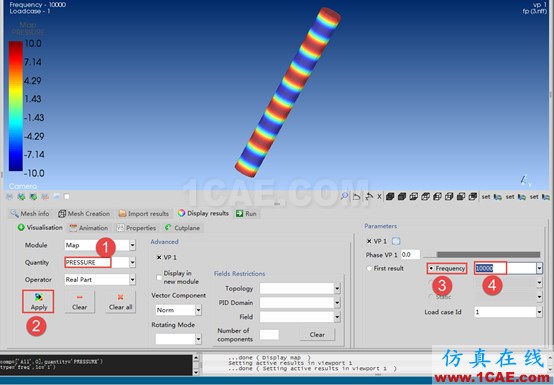
Task: Open the Load case Id dropdown
Action: (539, 312)
